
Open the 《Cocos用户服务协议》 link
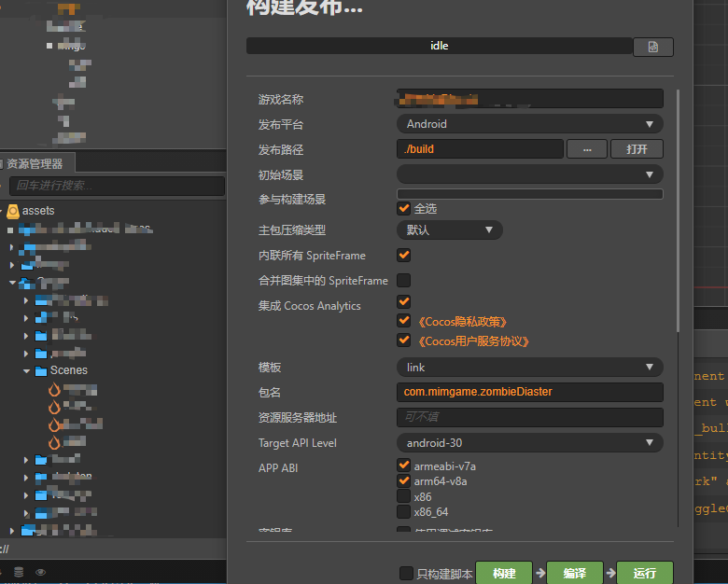(473, 341)
